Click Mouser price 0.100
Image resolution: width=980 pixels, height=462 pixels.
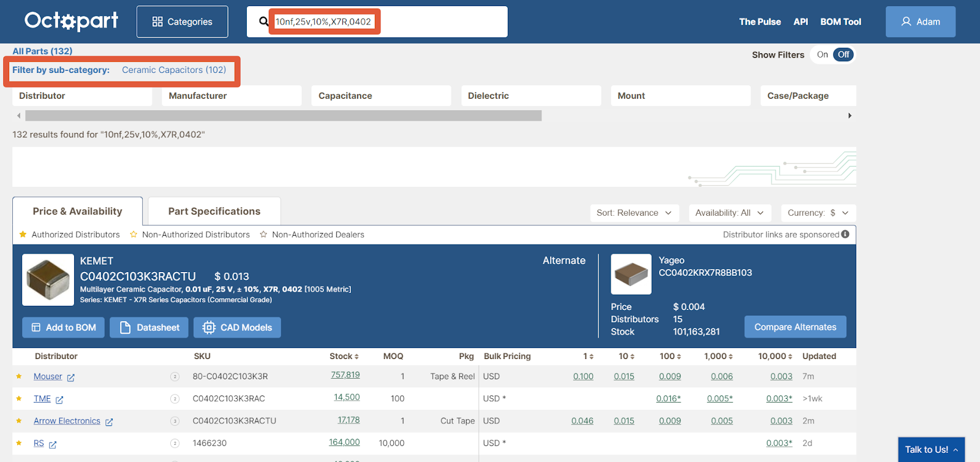(x=583, y=376)
